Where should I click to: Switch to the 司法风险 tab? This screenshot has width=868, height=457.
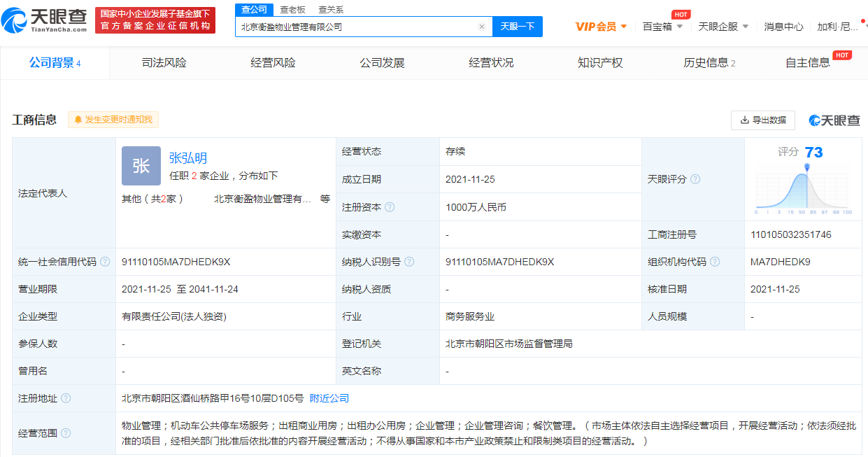[164, 63]
